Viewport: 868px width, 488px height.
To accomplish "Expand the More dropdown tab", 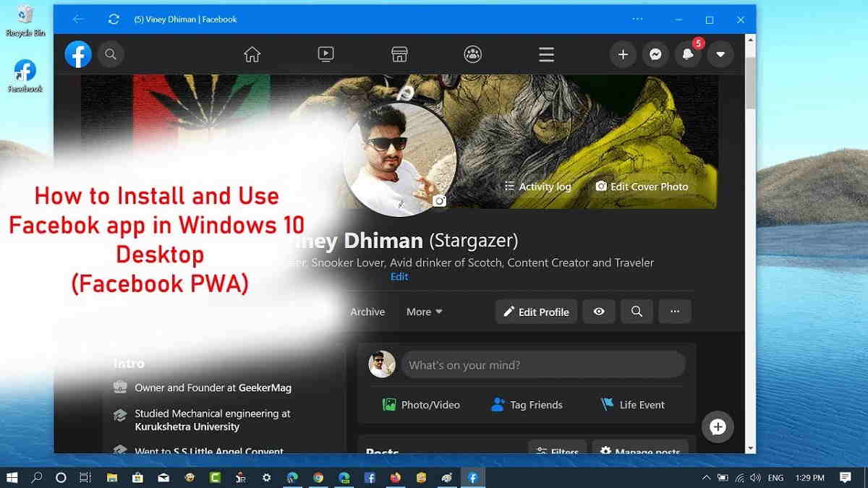I will [424, 312].
